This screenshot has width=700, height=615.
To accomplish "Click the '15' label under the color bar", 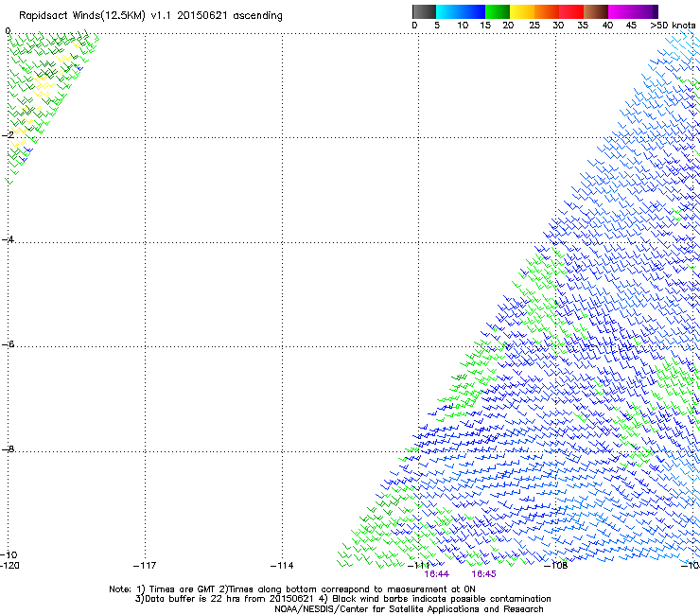I will pyautogui.click(x=485, y=26).
